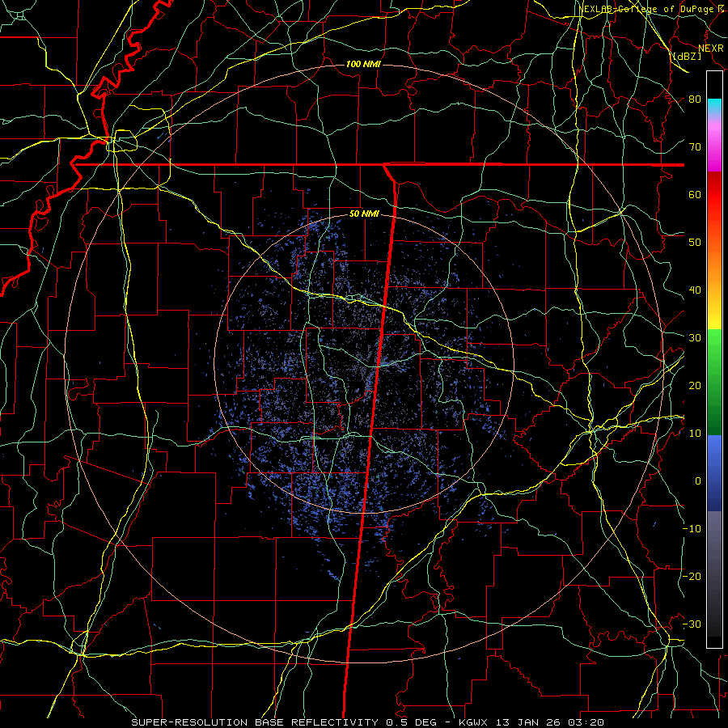Viewport: 728px width, 728px height.
Task: Click the "-30" value on the dBZ scale
Action: [692, 625]
